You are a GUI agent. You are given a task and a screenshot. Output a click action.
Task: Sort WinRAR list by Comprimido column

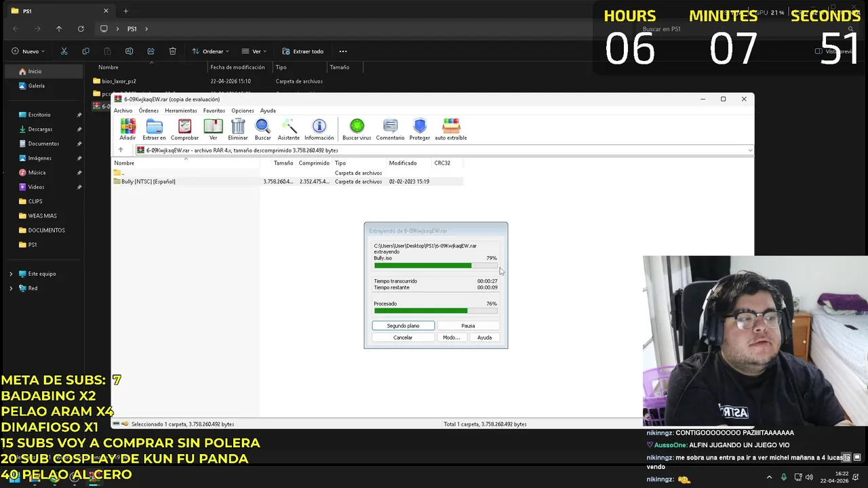(314, 163)
